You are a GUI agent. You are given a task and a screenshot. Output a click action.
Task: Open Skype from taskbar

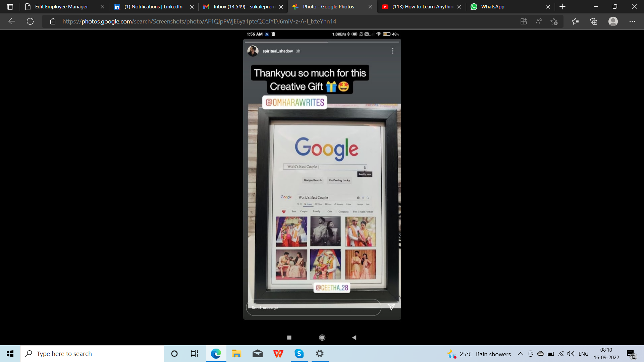point(299,354)
